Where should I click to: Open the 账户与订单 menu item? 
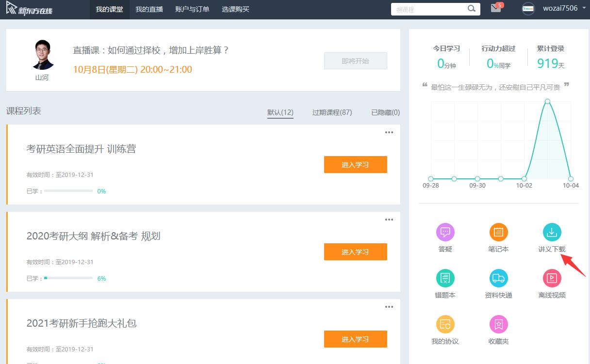coord(192,9)
